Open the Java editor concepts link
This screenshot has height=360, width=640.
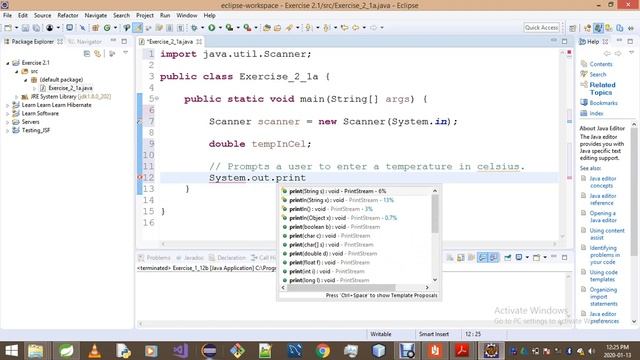click(x=602, y=182)
